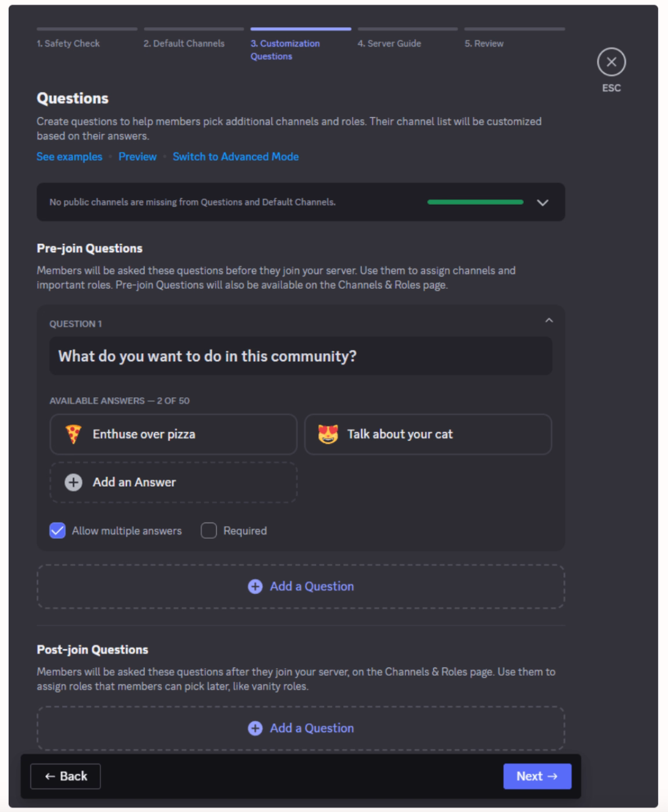Screen dimensions: 668x812
Task: Open the See examples link
Action: tap(69, 157)
